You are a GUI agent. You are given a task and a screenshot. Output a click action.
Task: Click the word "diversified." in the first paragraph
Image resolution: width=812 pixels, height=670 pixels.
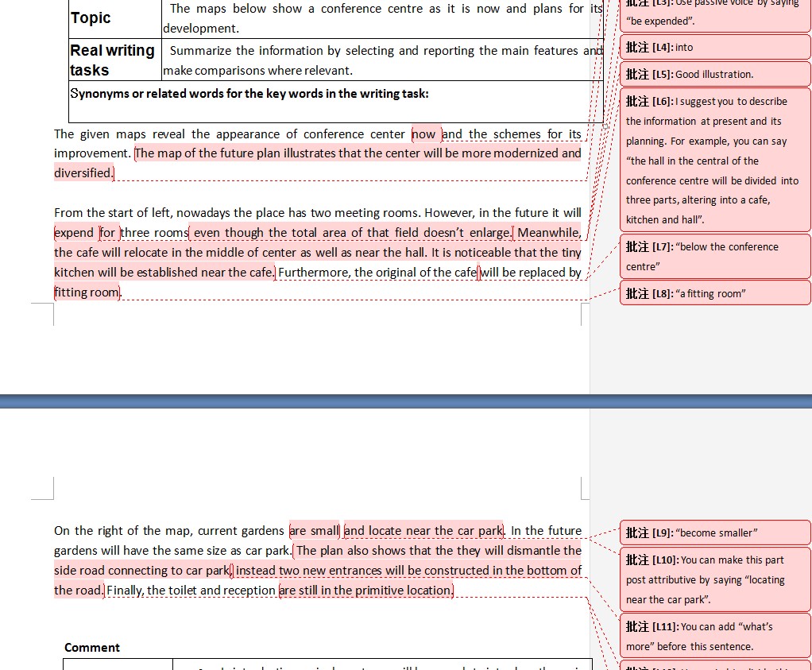coord(83,173)
